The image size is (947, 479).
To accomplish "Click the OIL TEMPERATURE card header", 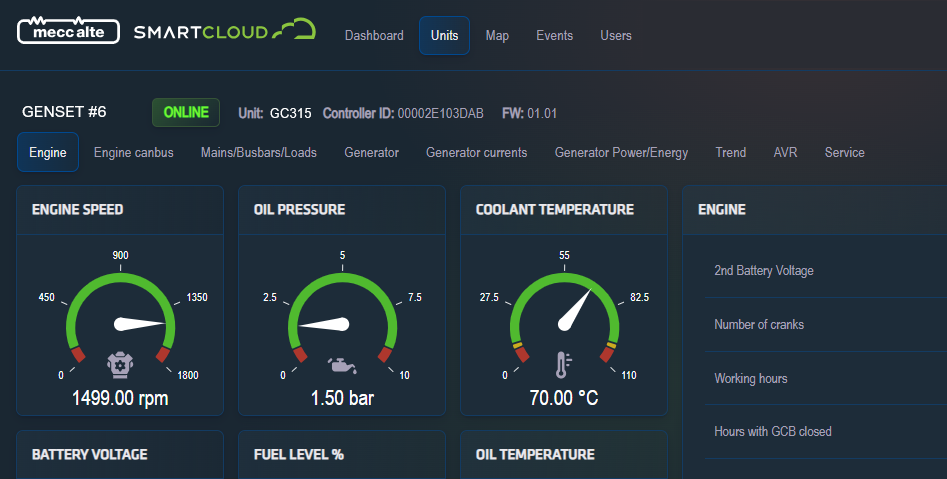I will tap(564, 455).
